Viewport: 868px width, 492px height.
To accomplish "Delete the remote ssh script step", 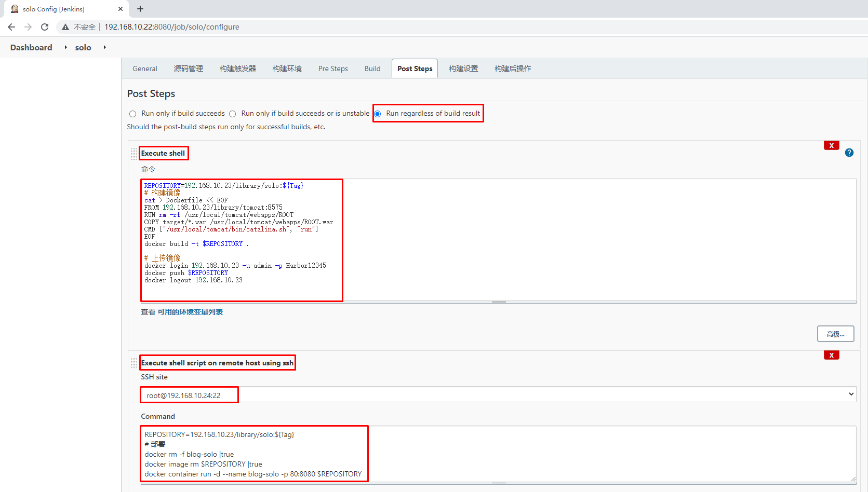I will pos(832,355).
